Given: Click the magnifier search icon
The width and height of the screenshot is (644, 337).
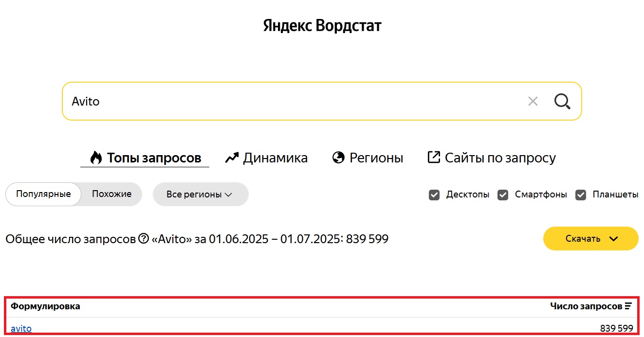Looking at the screenshot, I should [562, 101].
